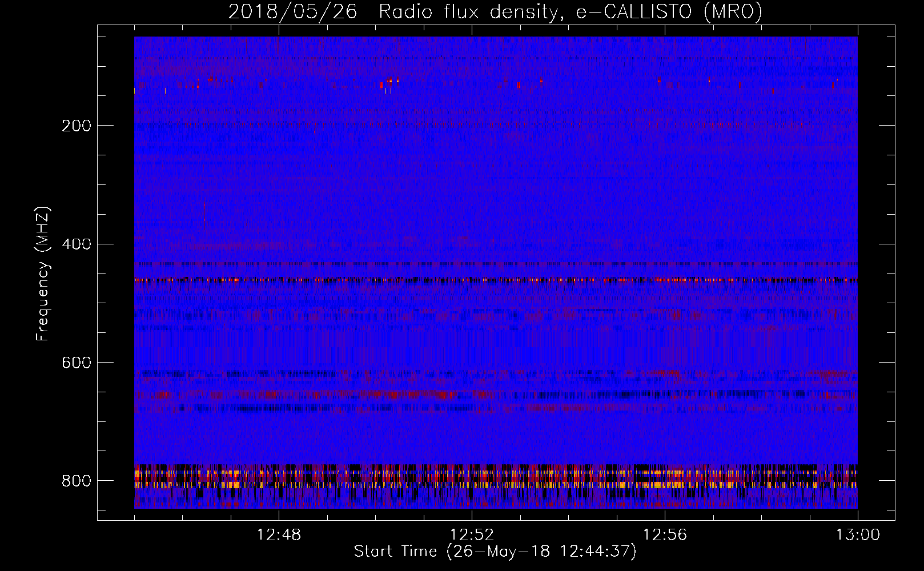
Task: Click the 12:52 time tick label
Action: click(472, 535)
